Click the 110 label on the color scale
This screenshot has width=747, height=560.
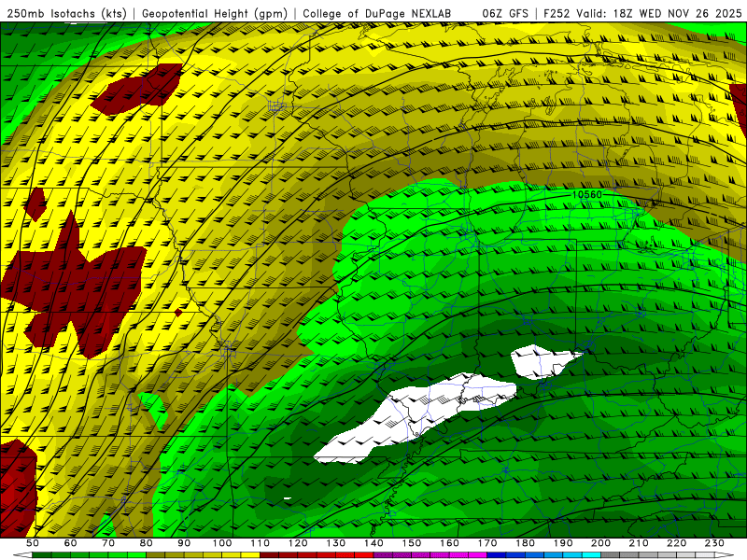coord(261,543)
